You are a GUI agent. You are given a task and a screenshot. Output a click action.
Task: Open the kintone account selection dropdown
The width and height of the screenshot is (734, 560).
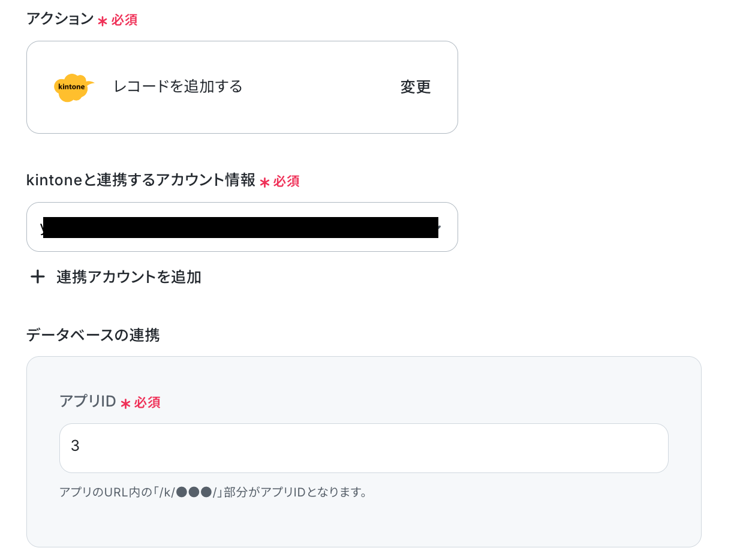[x=242, y=227]
